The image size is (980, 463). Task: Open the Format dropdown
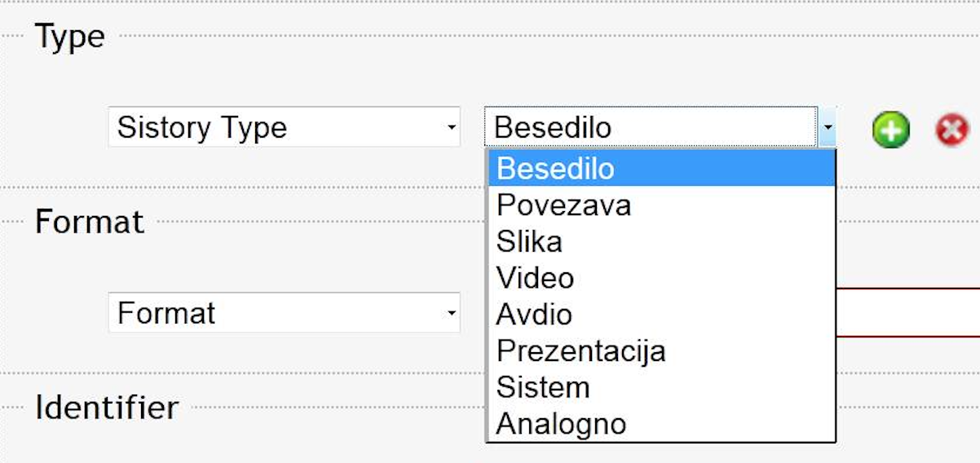284,313
